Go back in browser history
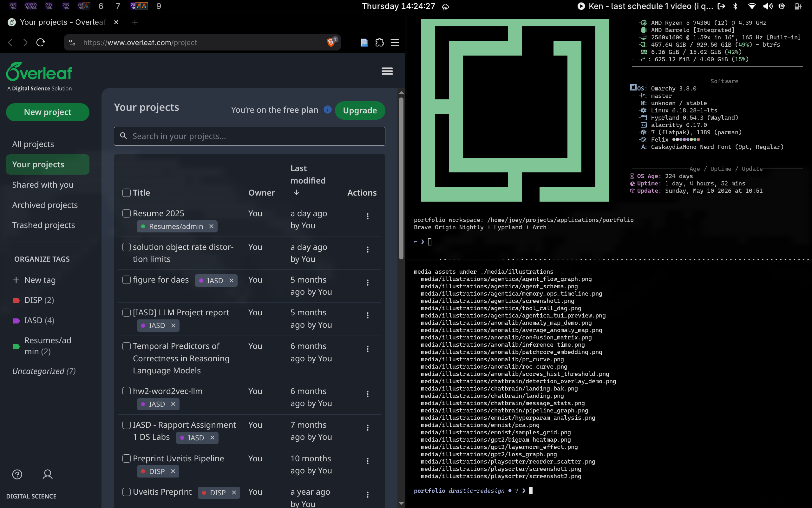This screenshot has height=508, width=812. (x=10, y=42)
